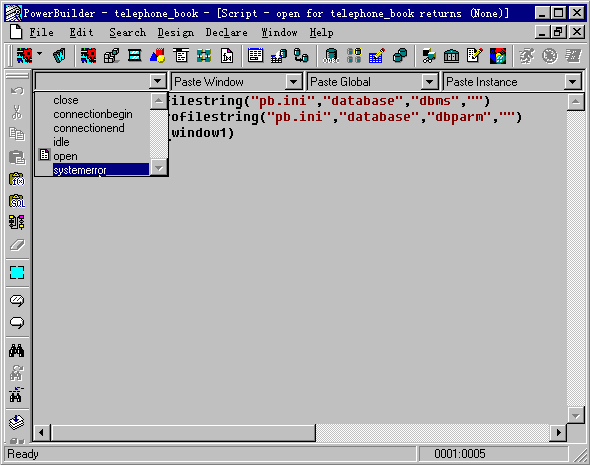The height and width of the screenshot is (466, 590).
Task: Select the cyan Select All icon
Action: point(17,272)
